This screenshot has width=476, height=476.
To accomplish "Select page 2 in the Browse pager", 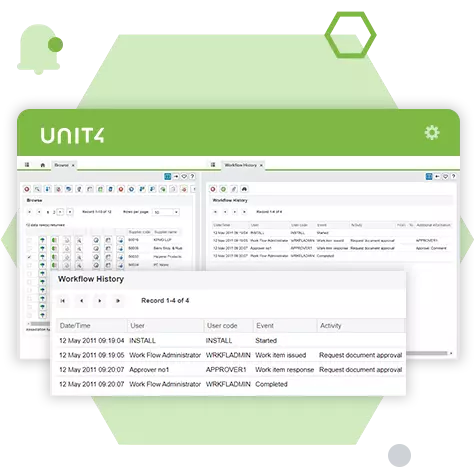I will click(x=54, y=212).
